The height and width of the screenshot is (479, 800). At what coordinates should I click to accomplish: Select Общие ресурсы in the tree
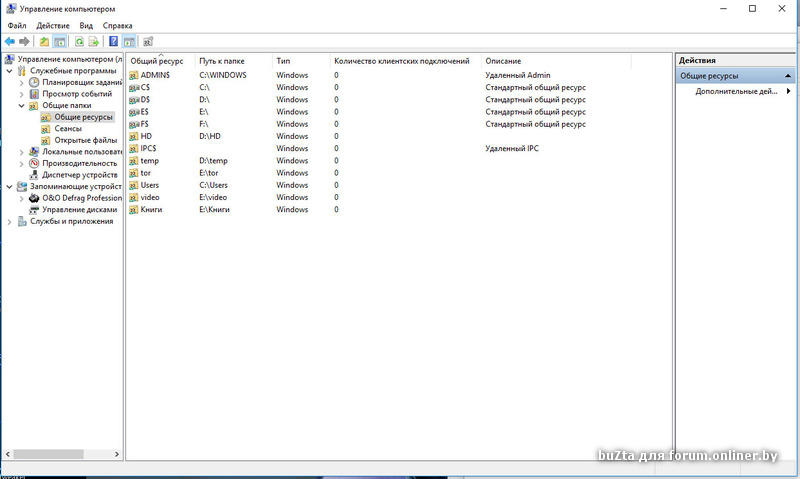coord(83,117)
